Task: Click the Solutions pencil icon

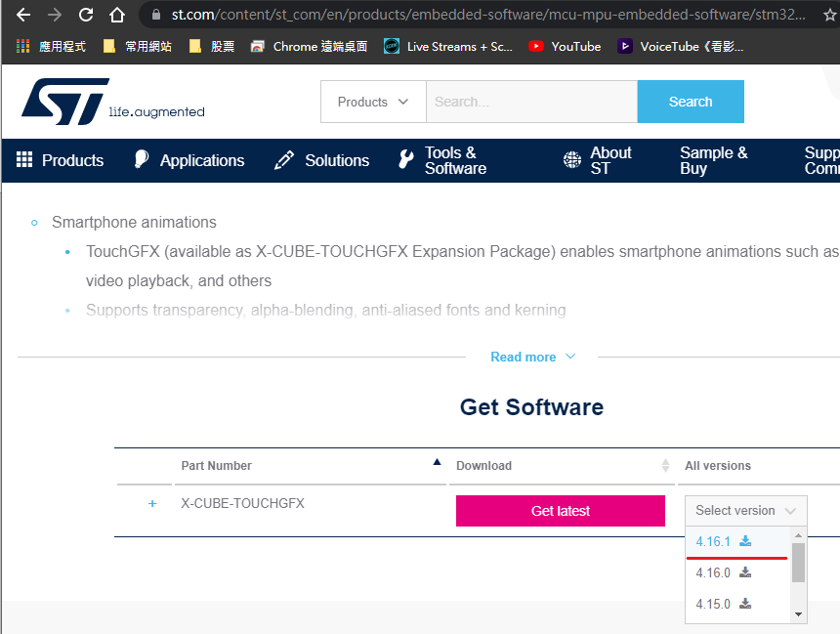Action: click(284, 159)
